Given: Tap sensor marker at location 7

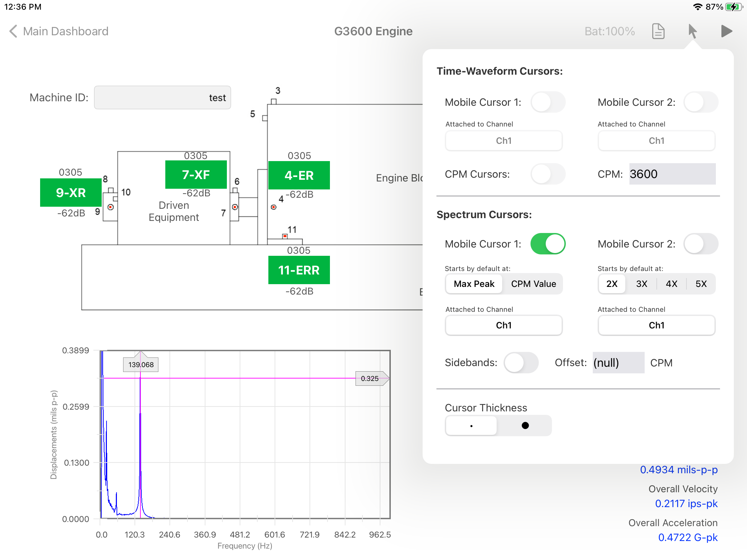Looking at the screenshot, I should click(x=235, y=207).
